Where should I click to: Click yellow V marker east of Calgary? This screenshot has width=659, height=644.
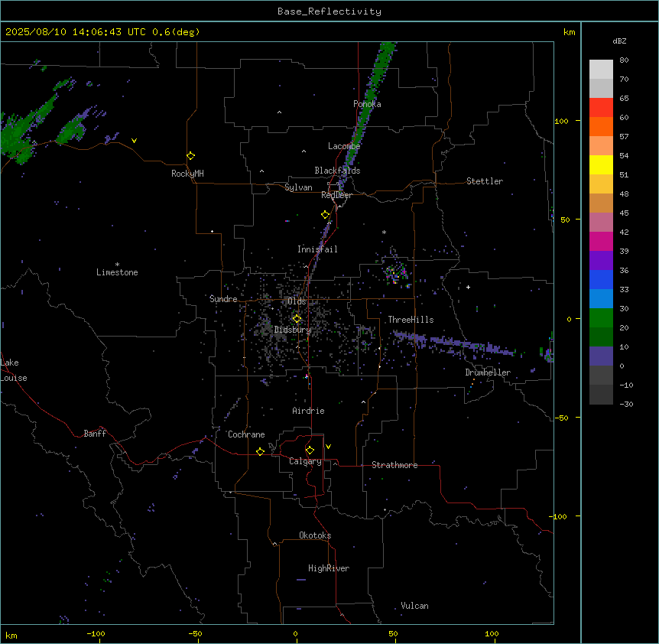tap(328, 447)
